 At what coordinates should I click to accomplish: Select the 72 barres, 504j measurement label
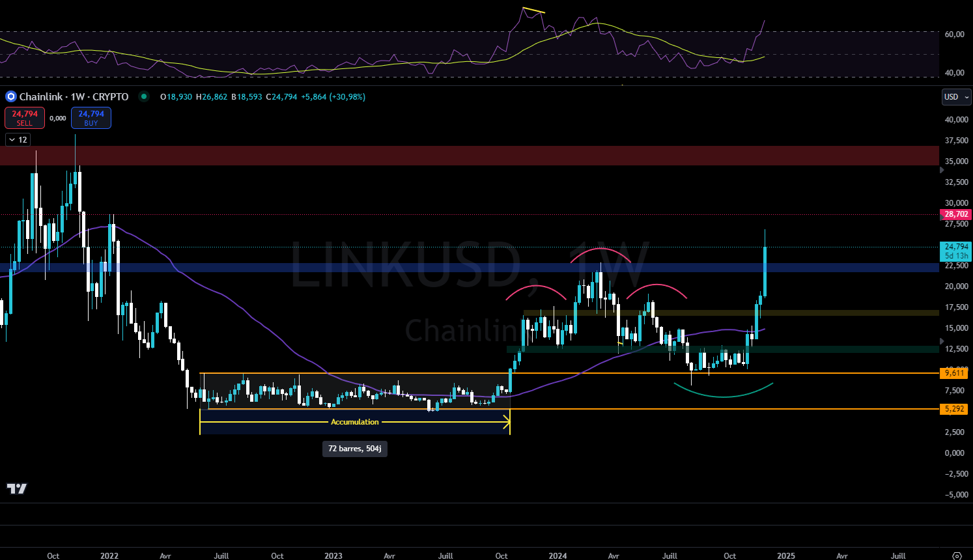354,449
